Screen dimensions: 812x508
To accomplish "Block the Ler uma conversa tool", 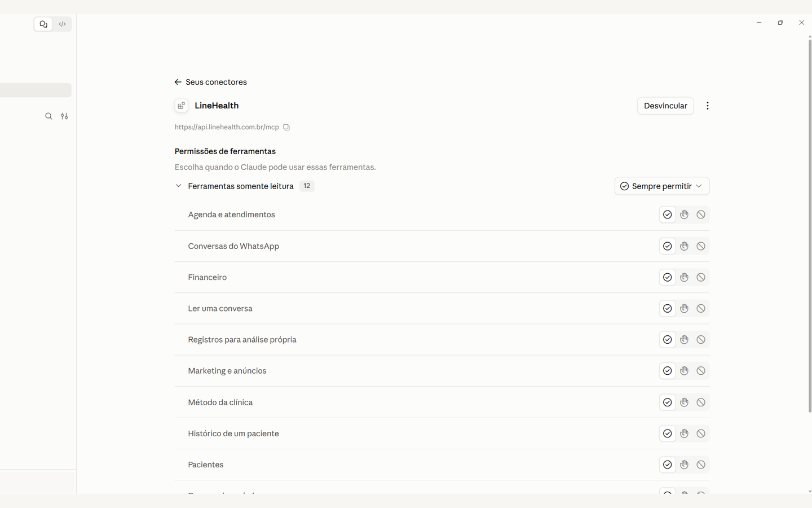I will [x=701, y=309].
